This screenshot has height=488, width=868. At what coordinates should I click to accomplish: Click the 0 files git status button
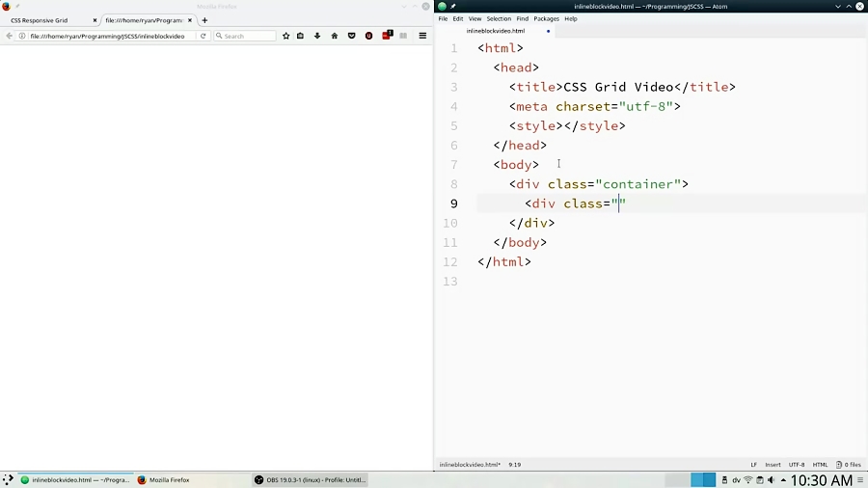pyautogui.click(x=849, y=465)
